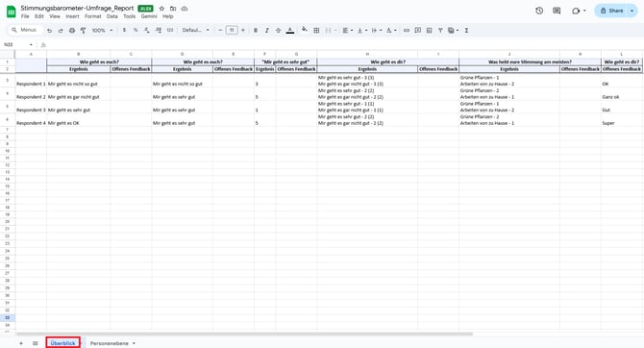The image size is (644, 348).
Task: Open the Google Sheets home icon
Action: [12, 12]
